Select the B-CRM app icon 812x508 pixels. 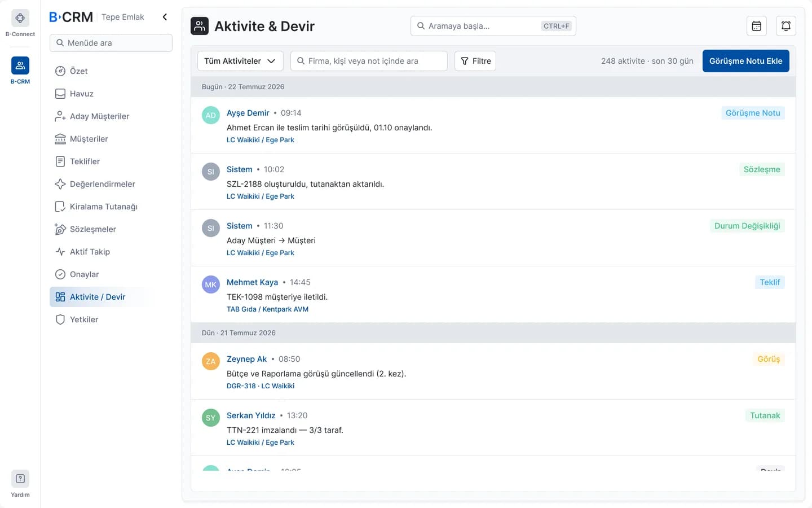coord(20,65)
